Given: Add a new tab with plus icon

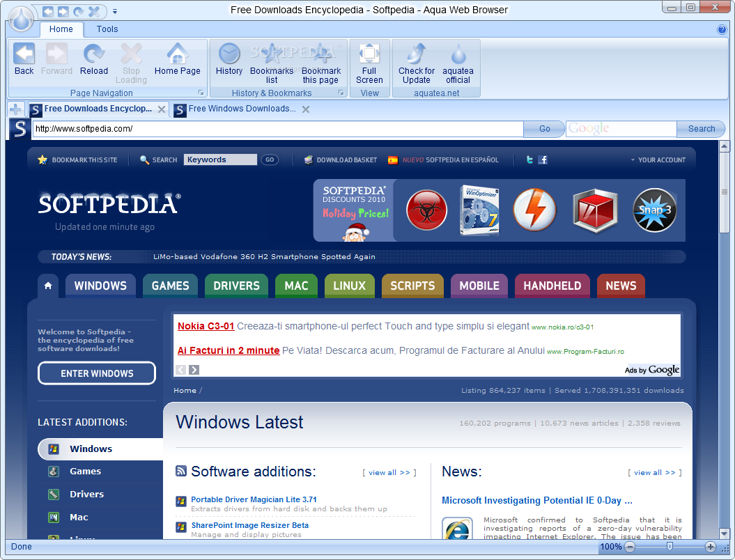Looking at the screenshot, I should pos(15,109).
